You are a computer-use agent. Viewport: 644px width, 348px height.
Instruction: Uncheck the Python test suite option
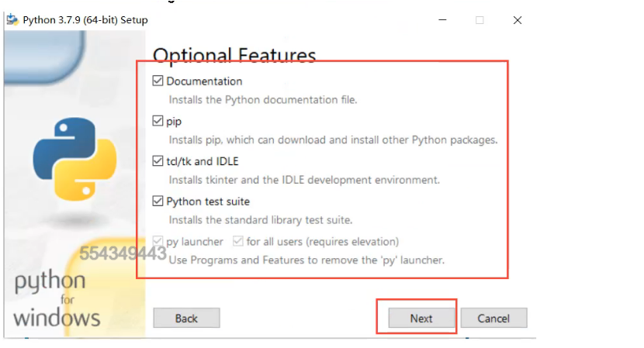(x=158, y=202)
